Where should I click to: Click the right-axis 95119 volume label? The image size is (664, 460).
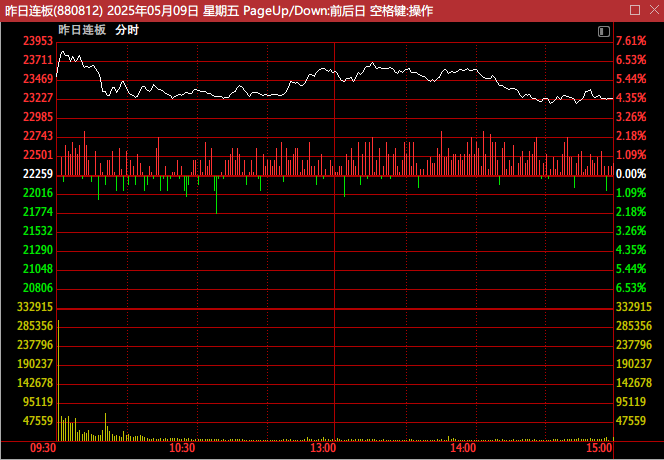click(631, 402)
